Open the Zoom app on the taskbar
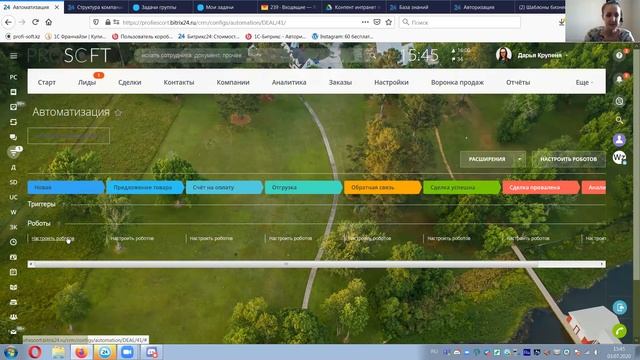Image resolution: width=640 pixels, height=360 pixels. click(127, 352)
